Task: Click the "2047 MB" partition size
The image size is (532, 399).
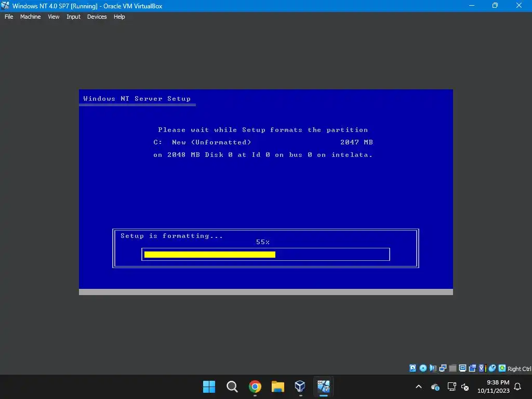Action: point(356,142)
